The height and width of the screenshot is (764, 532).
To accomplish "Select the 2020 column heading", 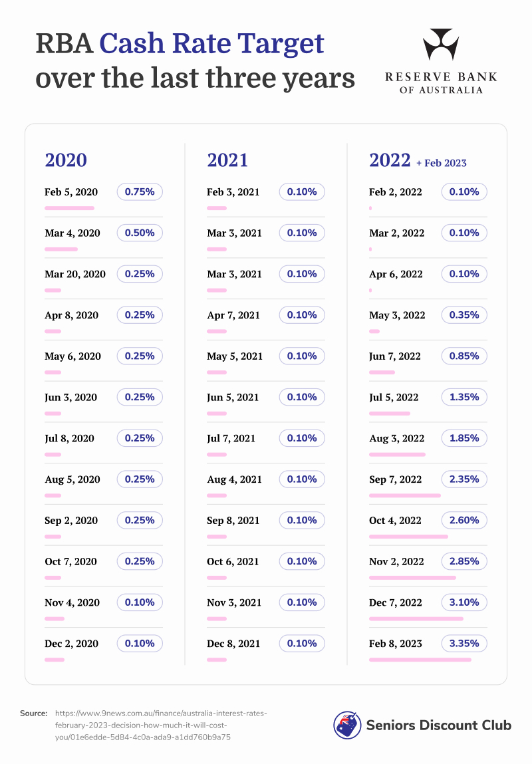I will (66, 160).
